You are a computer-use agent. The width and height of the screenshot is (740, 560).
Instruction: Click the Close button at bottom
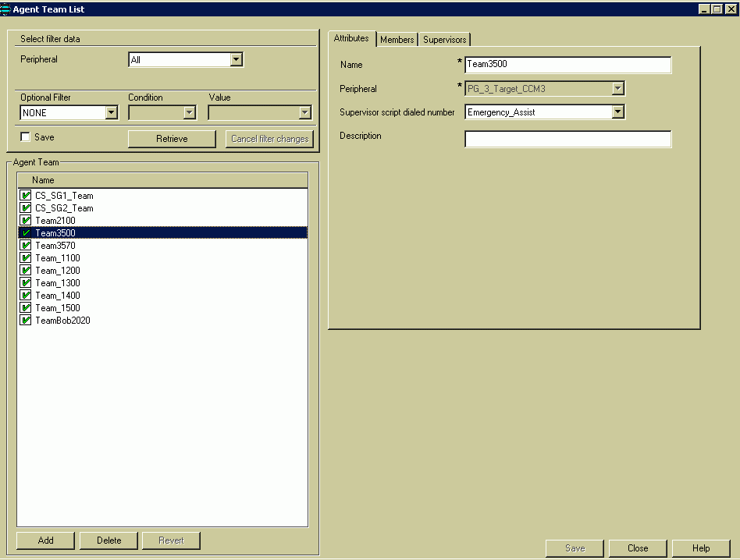click(x=638, y=548)
